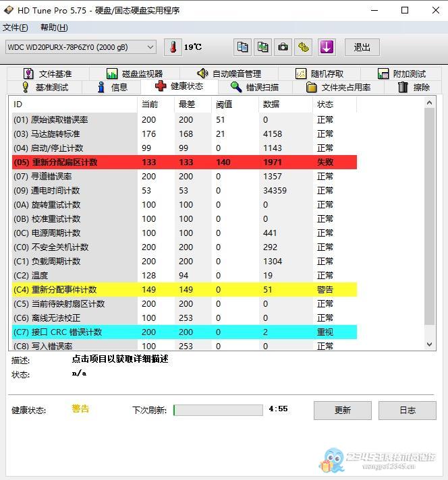Open the drive selection dropdown WDC WD20PURX
448x480 pixels.
(x=80, y=47)
